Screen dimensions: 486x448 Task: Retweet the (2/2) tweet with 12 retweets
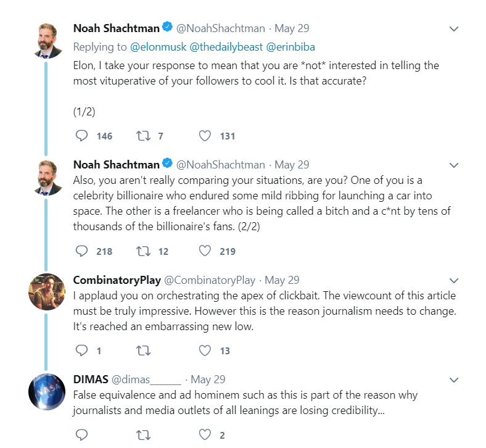143,251
